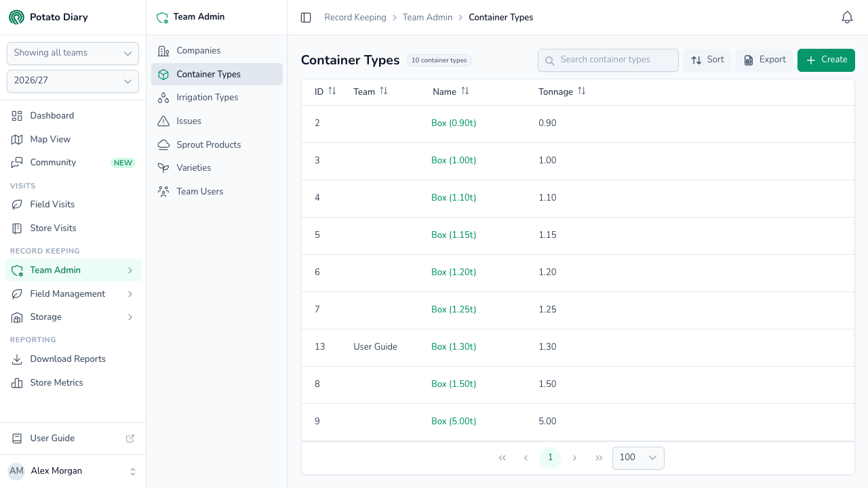Image resolution: width=868 pixels, height=488 pixels.
Task: Open the Box (0.90t) link
Action: [454, 123]
